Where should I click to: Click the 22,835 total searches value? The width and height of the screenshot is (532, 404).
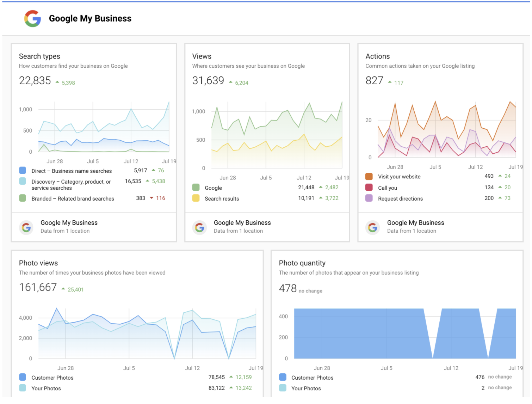coord(35,81)
